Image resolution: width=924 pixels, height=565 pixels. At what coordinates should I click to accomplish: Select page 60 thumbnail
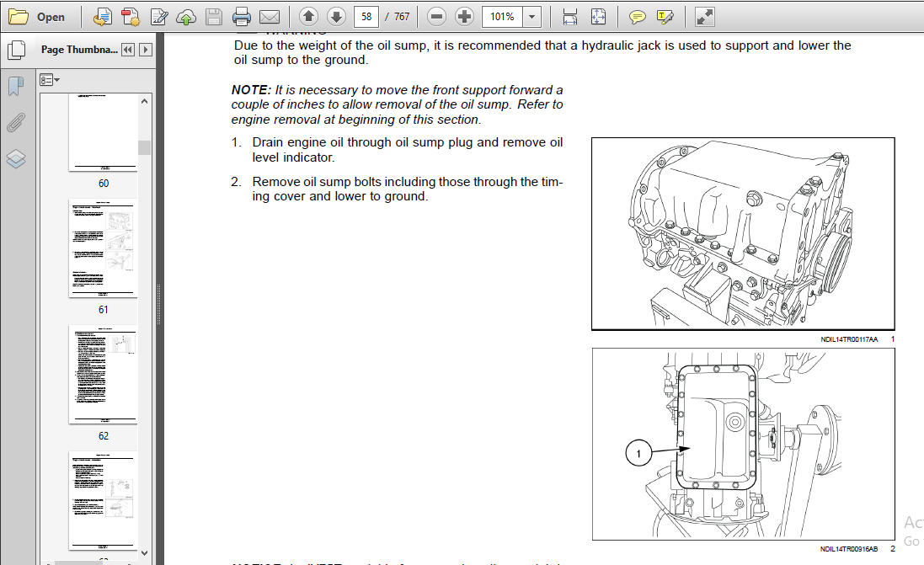103,132
